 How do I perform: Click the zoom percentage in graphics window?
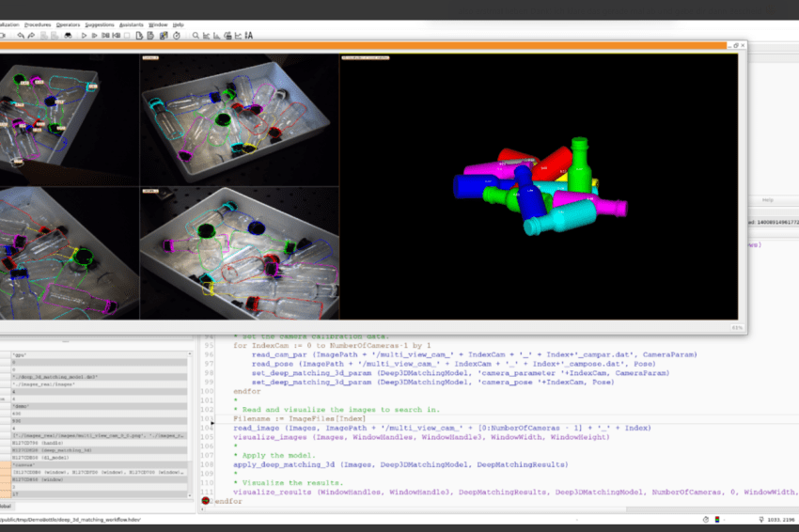737,328
